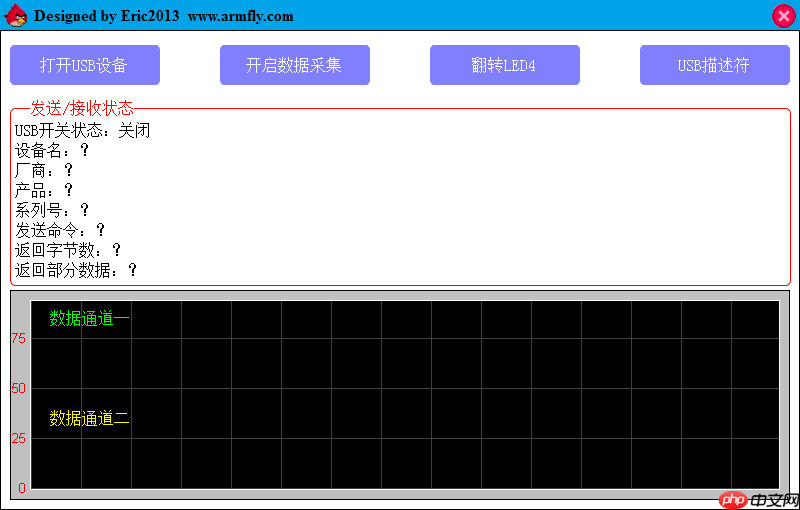Click the angry bird application icon
Screen dimensions: 800x510
[16, 15]
